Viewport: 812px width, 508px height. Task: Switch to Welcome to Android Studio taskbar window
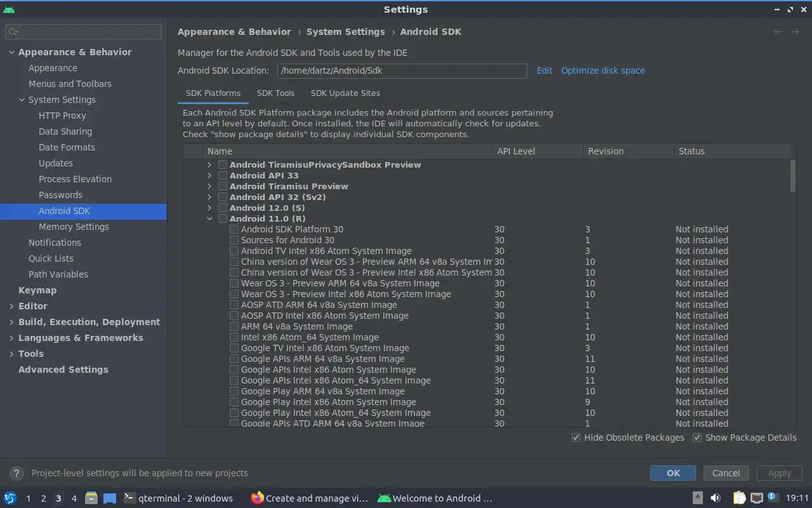pyautogui.click(x=435, y=498)
